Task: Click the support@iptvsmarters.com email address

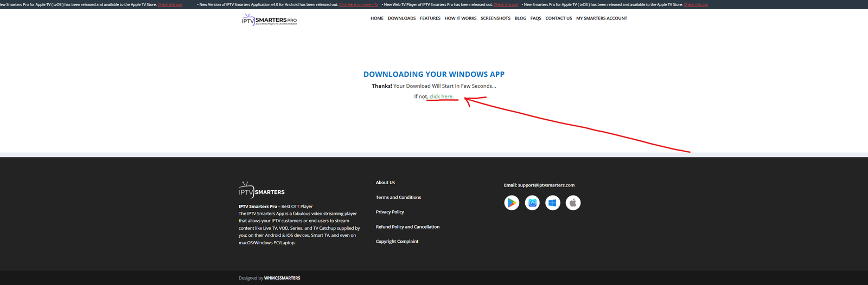Action: pyautogui.click(x=546, y=185)
